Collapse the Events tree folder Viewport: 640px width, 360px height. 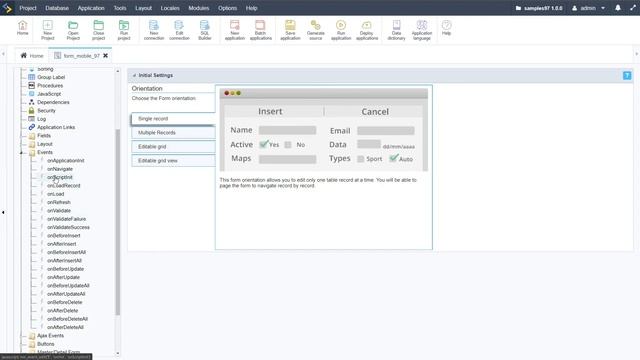coord(21,153)
